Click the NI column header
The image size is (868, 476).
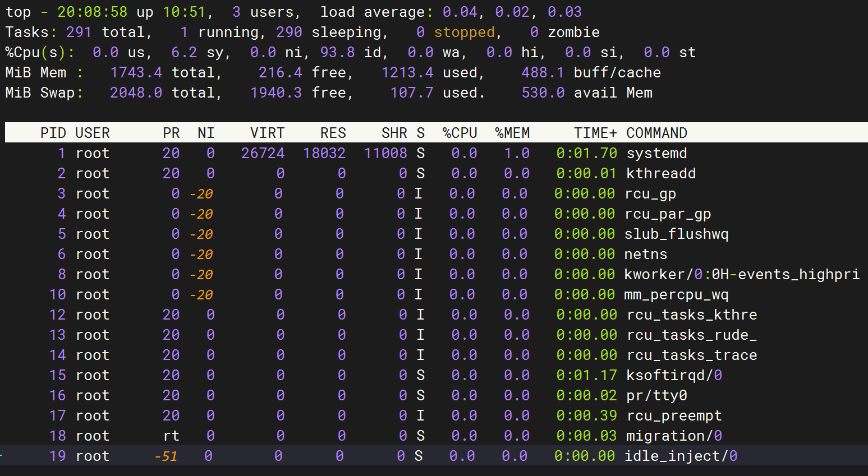(x=206, y=133)
